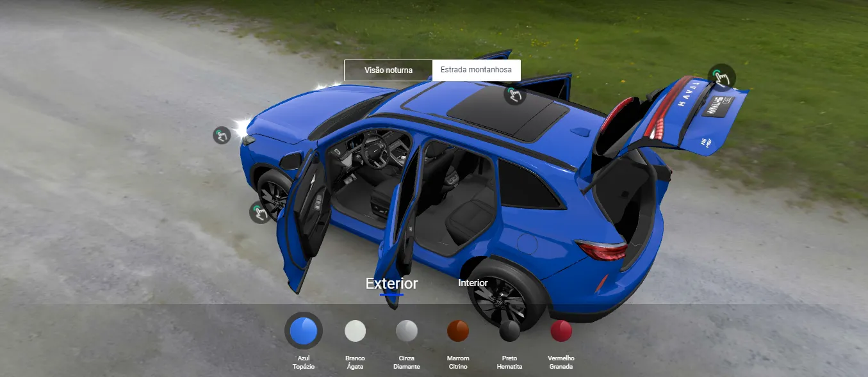The image size is (868, 377).
Task: Select the gray Cinza Diamante swatch
Action: tap(407, 331)
